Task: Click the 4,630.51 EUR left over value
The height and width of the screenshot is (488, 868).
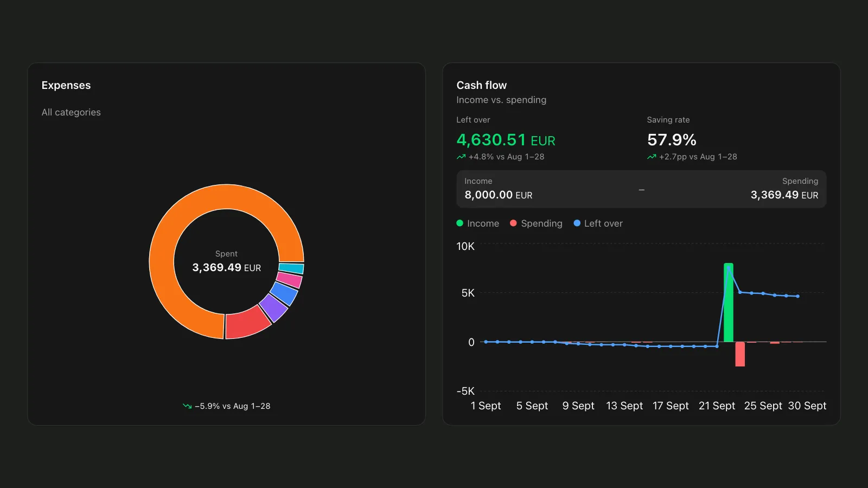Action: pos(506,140)
